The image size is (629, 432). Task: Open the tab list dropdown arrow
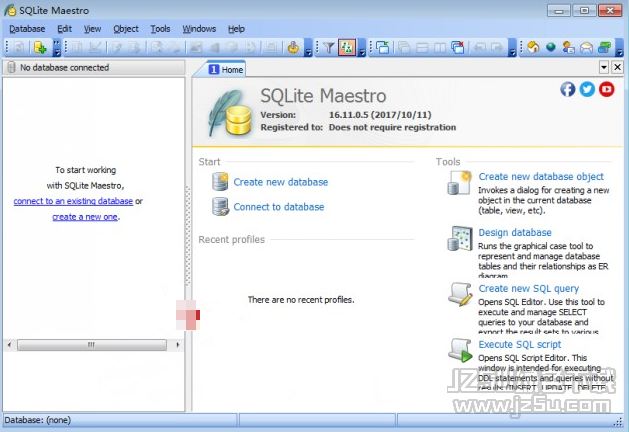pyautogui.click(x=604, y=67)
